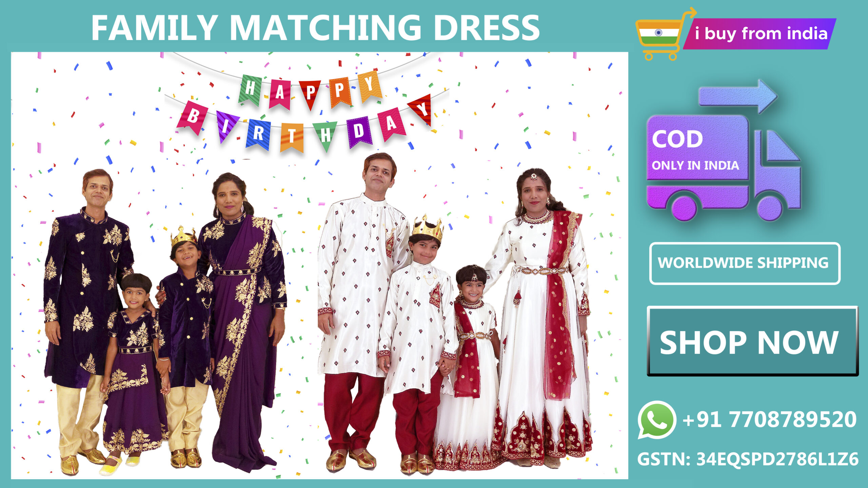Click the blue arrow above the truck
The image size is (868, 488).
pos(738,97)
